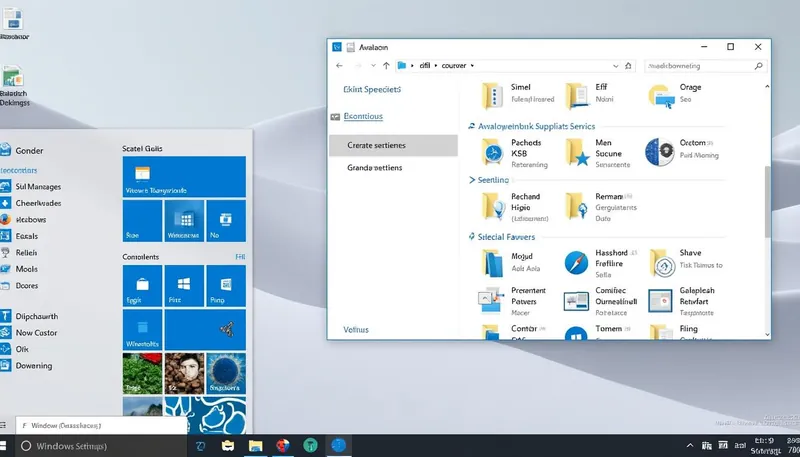Open the Rechand Hipie folder
Viewport: 800px width, 457px height.
pyautogui.click(x=491, y=206)
